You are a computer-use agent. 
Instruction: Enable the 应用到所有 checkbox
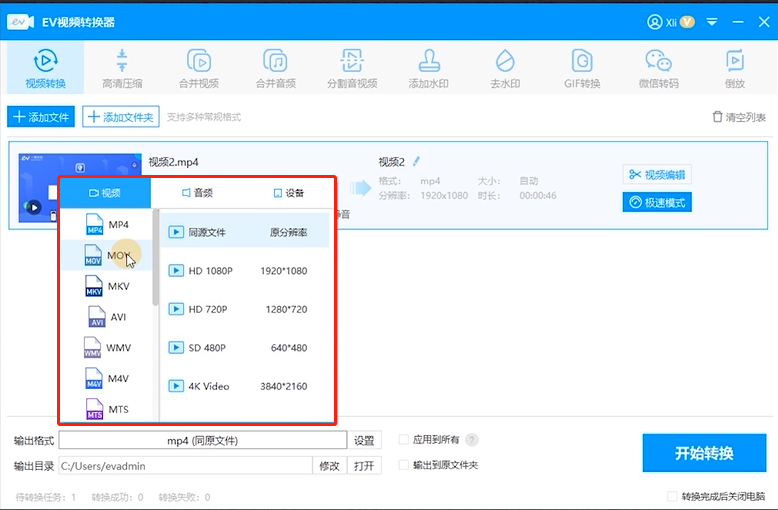(404, 440)
